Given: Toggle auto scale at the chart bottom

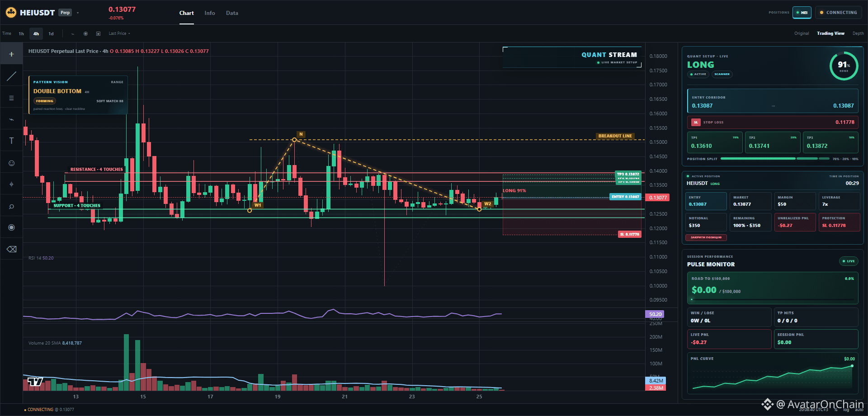Looking at the screenshot, I should (859, 410).
